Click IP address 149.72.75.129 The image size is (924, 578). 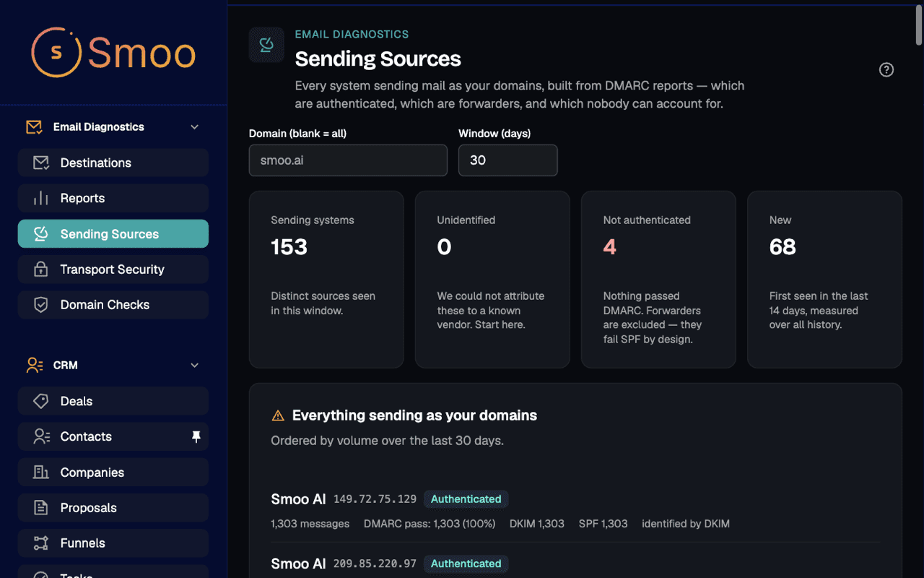point(375,499)
